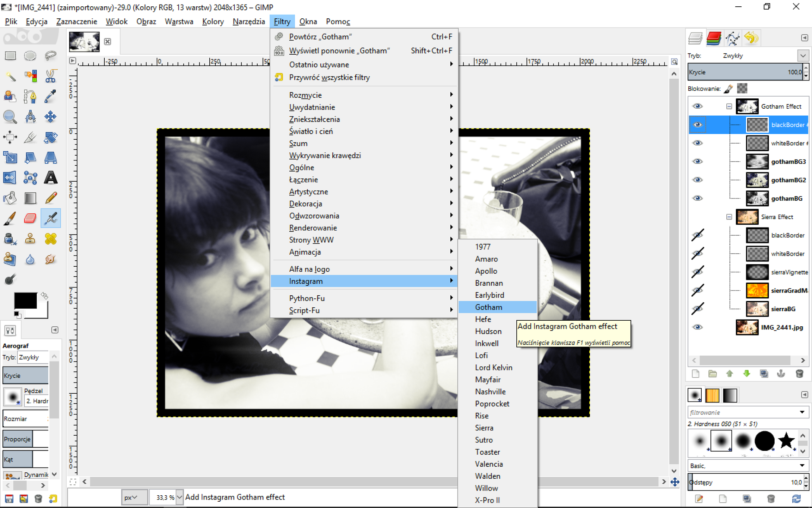Expand the Rozmycie blur submenu
Image resolution: width=812 pixels, height=508 pixels.
point(364,95)
